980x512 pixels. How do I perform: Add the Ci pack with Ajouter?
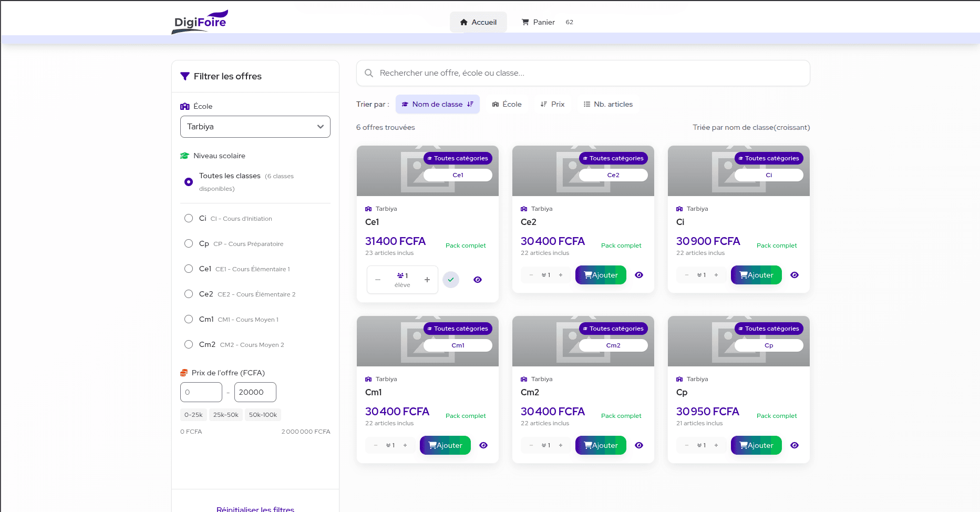[756, 275]
